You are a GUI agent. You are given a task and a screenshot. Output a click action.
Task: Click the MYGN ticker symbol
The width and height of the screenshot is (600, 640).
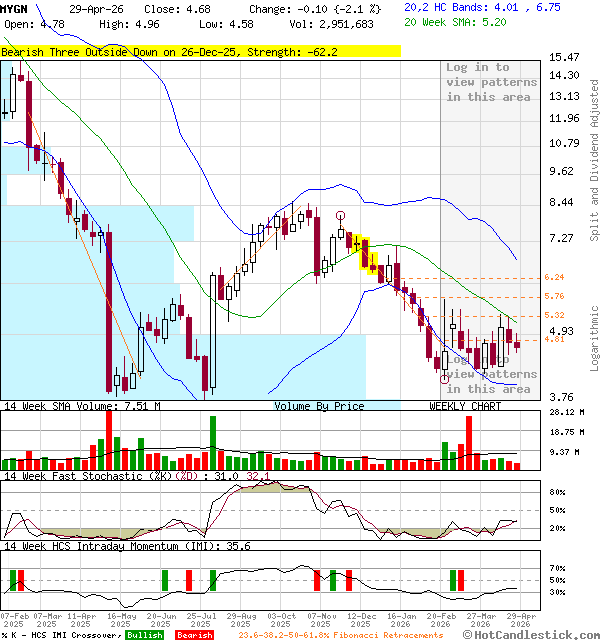click(15, 8)
